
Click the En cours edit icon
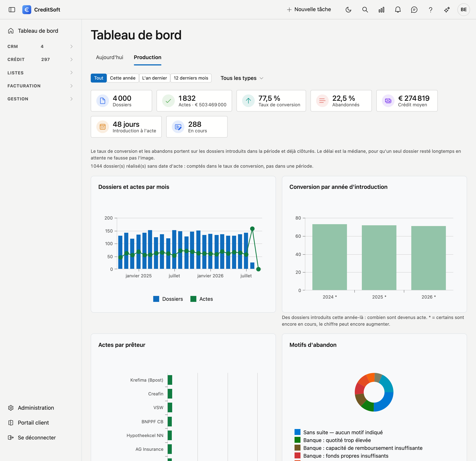point(178,127)
